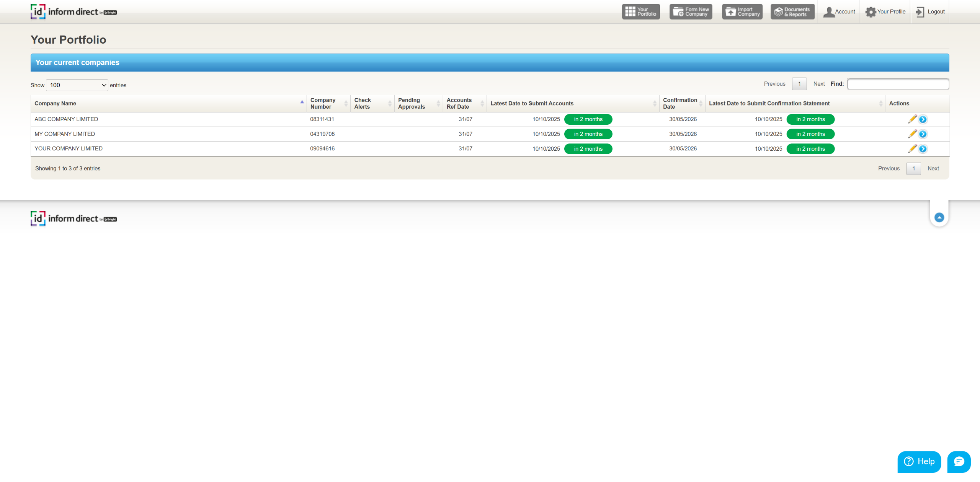The height and width of the screenshot is (482, 980).
Task: Click the scroll-to-top arrow icon
Action: pyautogui.click(x=939, y=217)
